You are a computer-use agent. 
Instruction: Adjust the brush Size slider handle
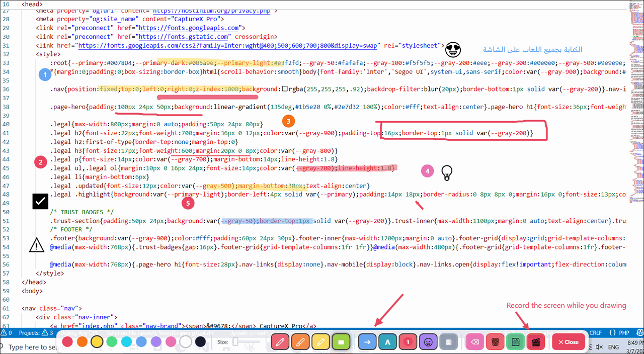(x=235, y=342)
